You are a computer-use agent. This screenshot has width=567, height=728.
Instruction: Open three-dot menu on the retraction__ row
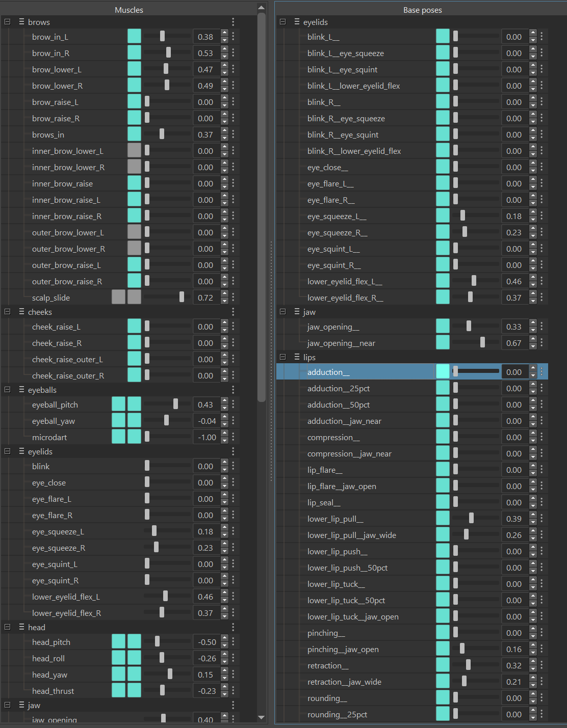[x=542, y=665]
